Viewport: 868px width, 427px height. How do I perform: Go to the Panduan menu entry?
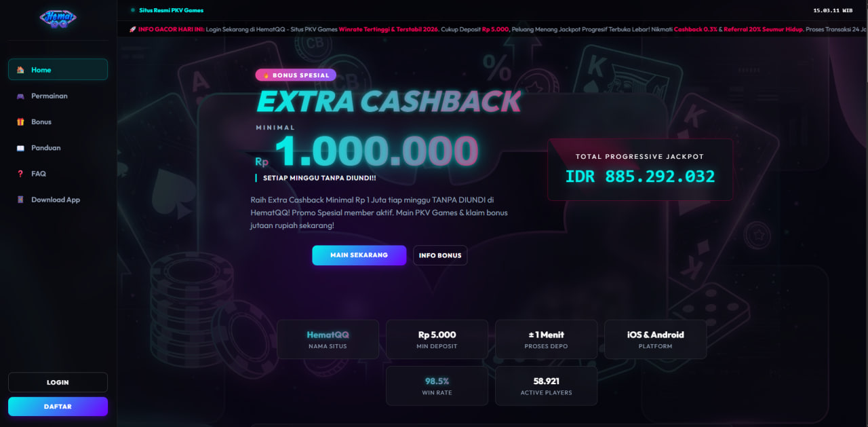(x=45, y=148)
